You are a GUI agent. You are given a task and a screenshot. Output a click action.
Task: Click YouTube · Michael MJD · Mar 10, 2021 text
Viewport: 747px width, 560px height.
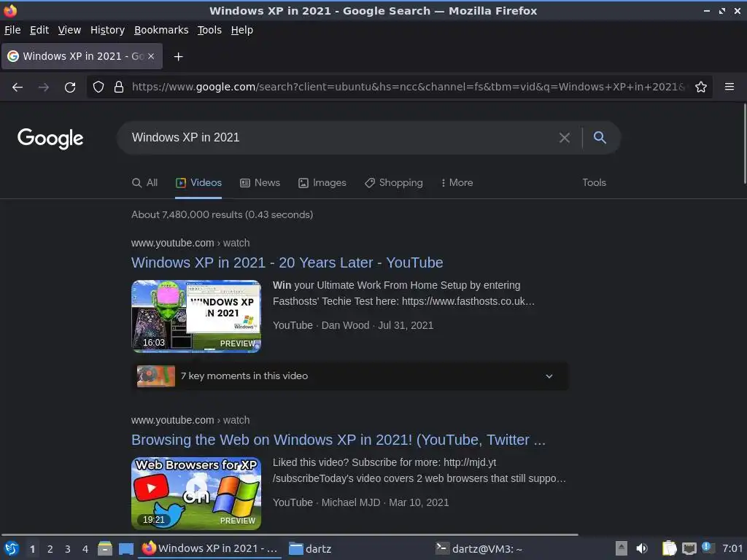360,503
